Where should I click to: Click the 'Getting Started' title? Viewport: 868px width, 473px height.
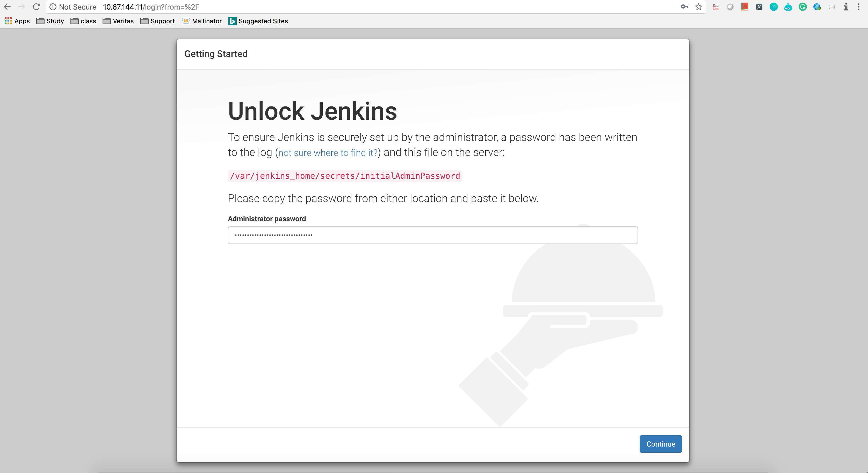tap(216, 54)
